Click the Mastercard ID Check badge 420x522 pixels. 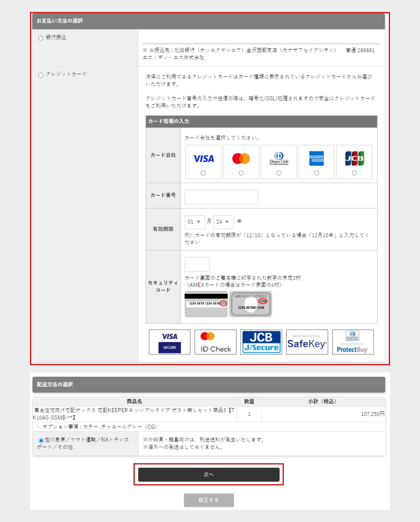215,342
